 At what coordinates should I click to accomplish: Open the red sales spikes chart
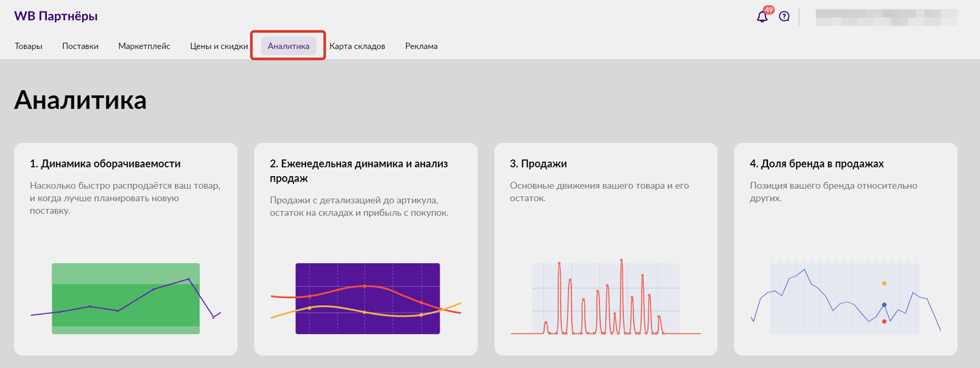(606, 297)
